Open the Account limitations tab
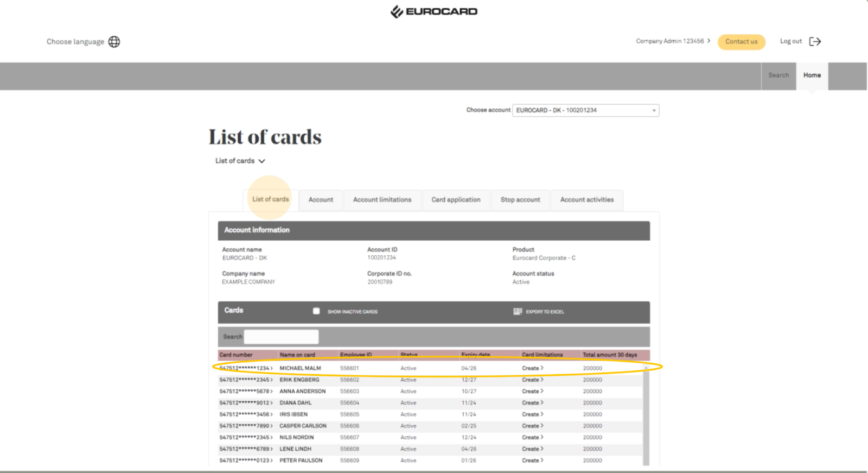This screenshot has width=868, height=473. point(382,200)
